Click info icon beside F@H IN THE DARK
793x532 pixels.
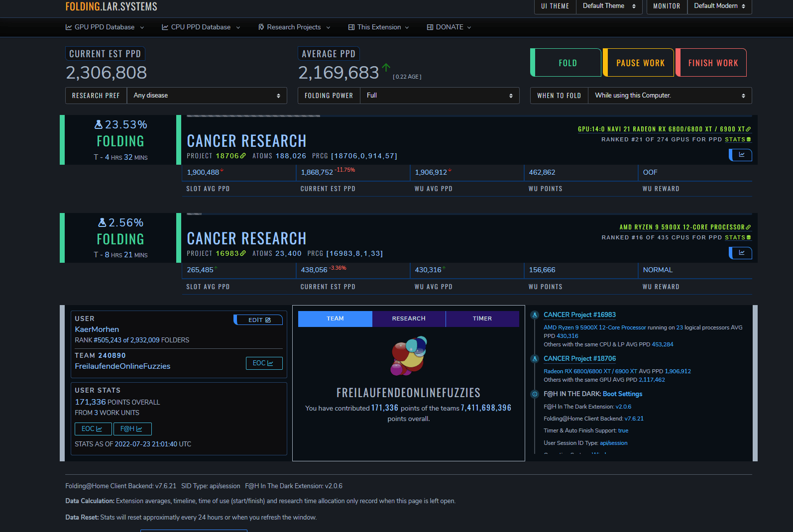535,394
